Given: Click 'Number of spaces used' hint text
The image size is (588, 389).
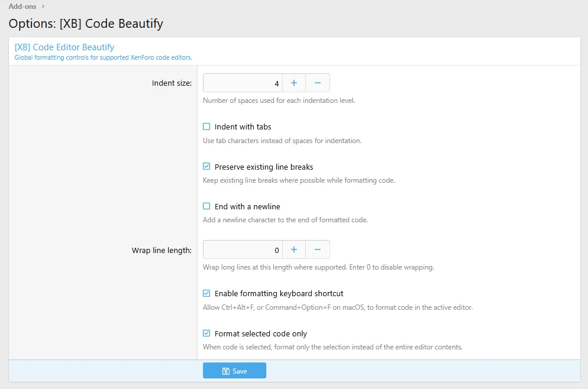Looking at the screenshot, I should click(279, 101).
